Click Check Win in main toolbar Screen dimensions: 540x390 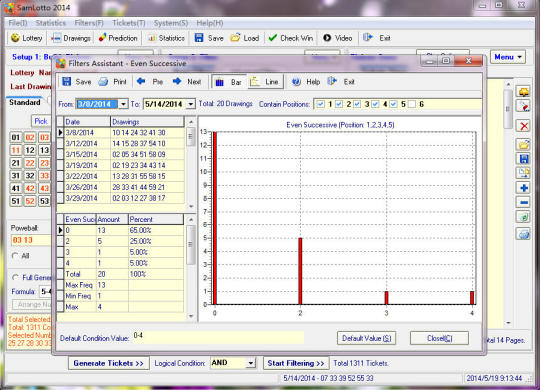(x=291, y=38)
